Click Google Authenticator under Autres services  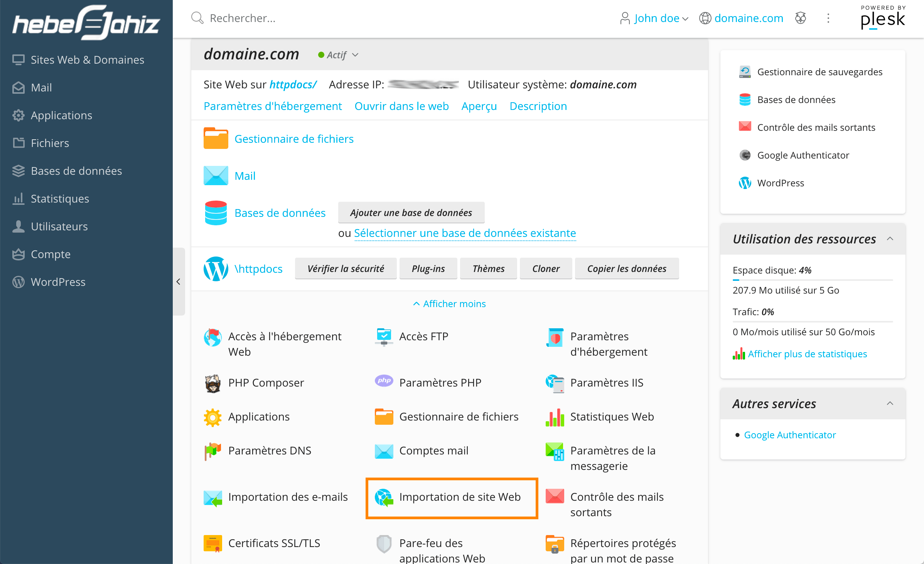pyautogui.click(x=790, y=435)
